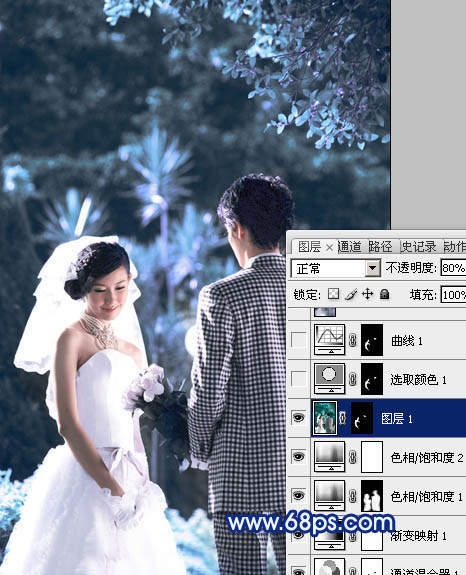Click the mask link icon on 色相/饱和度 2
The image size is (466, 575).
point(352,457)
